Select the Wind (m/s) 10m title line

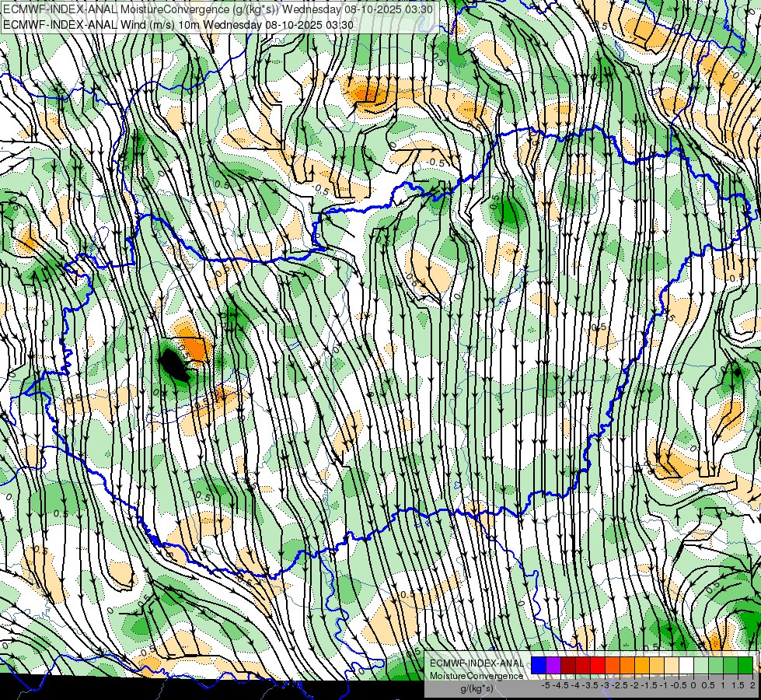pos(179,24)
